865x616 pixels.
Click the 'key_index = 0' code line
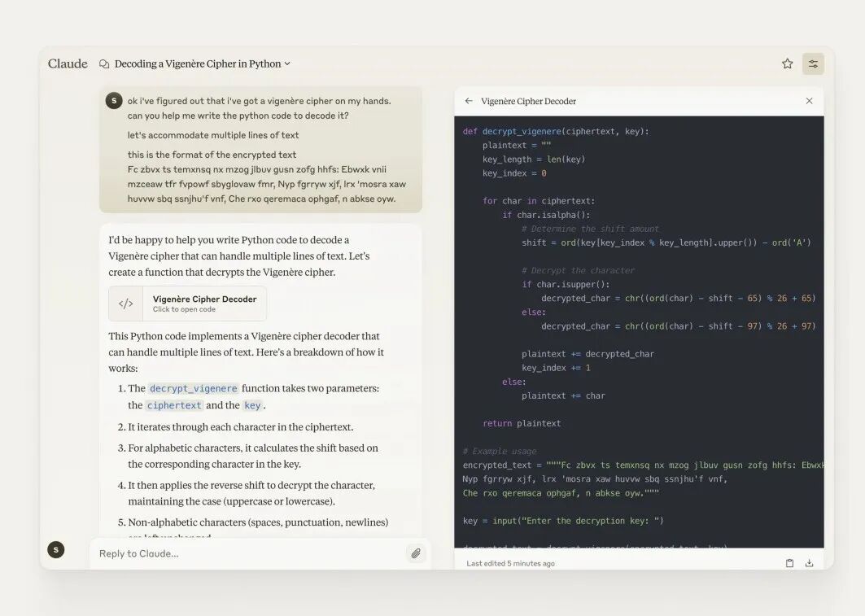coord(514,173)
